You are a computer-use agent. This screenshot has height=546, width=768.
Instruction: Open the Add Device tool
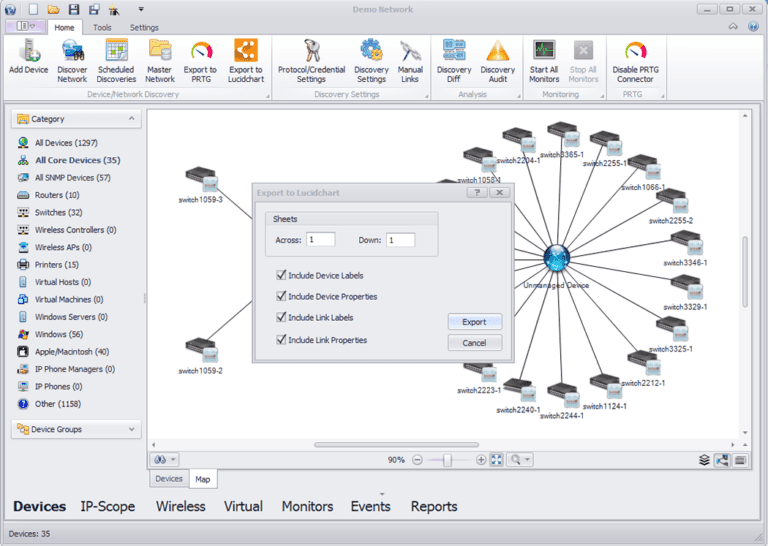click(x=28, y=57)
